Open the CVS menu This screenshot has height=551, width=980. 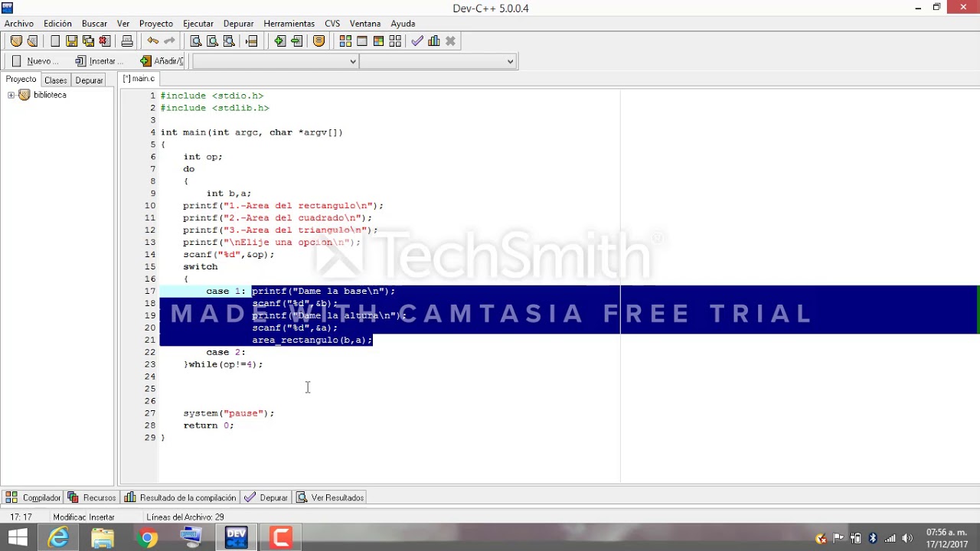pyautogui.click(x=332, y=24)
